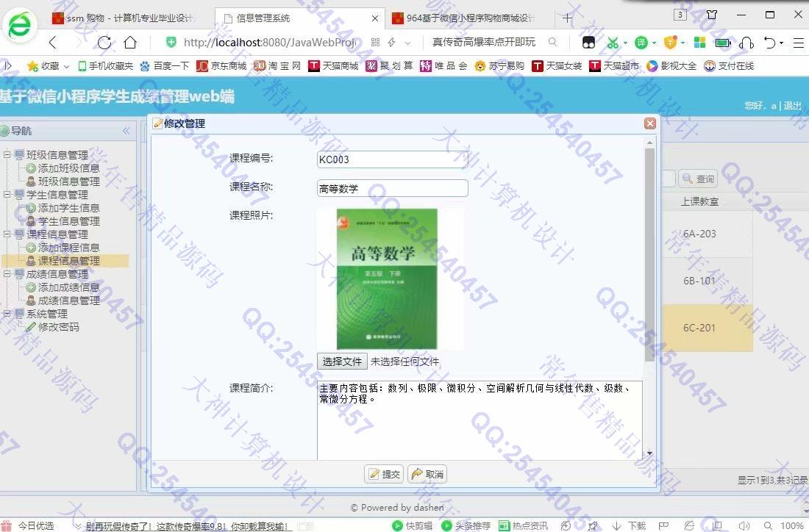
Task: Open 热点资讯 in status bar
Action: pos(523,525)
